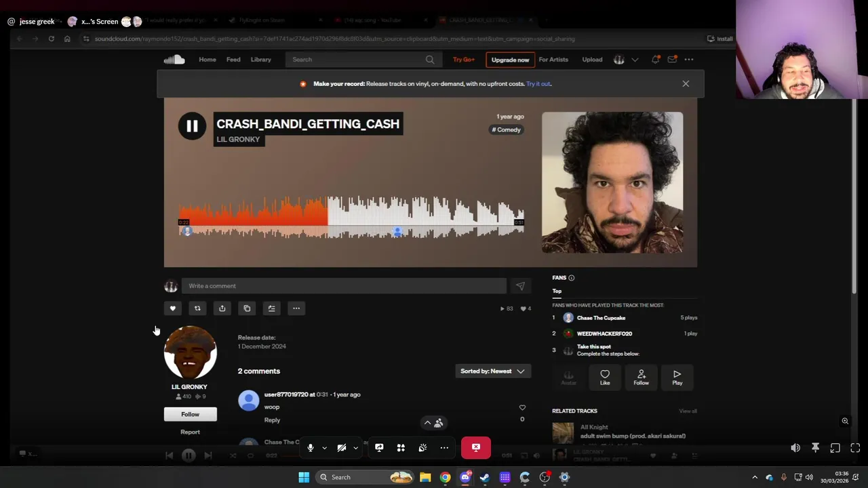Toggle fullscreen for the stream
This screenshot has height=488, width=868.
[x=855, y=448]
